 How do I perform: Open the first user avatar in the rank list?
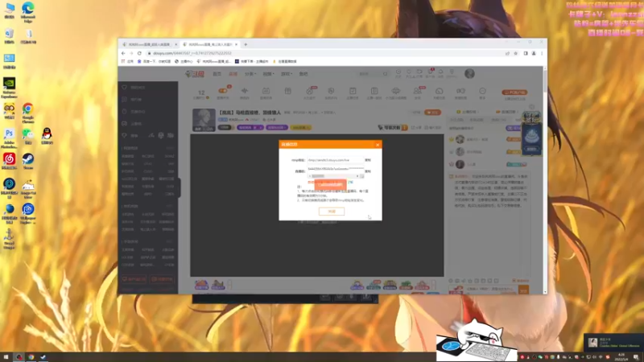(x=460, y=139)
